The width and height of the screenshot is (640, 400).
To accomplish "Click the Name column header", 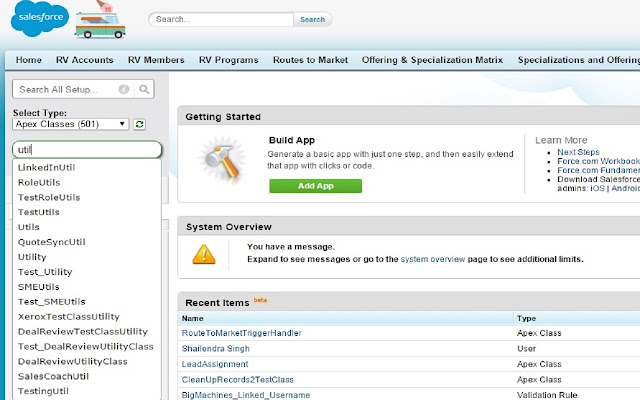I will [x=193, y=318].
